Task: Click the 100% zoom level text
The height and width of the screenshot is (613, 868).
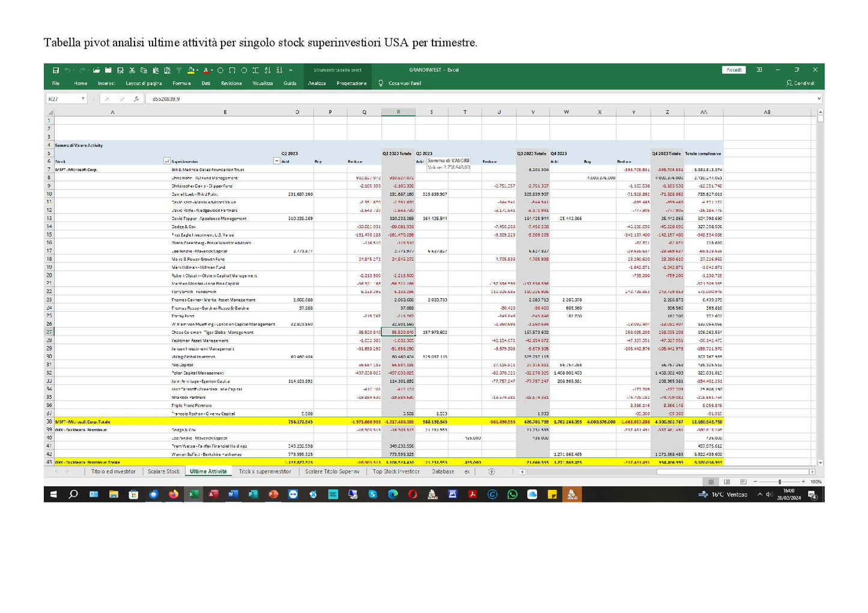Action: coord(816,482)
